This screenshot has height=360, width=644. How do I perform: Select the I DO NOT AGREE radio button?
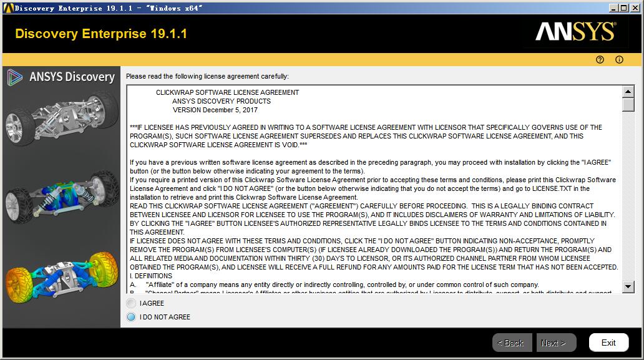[x=131, y=317]
